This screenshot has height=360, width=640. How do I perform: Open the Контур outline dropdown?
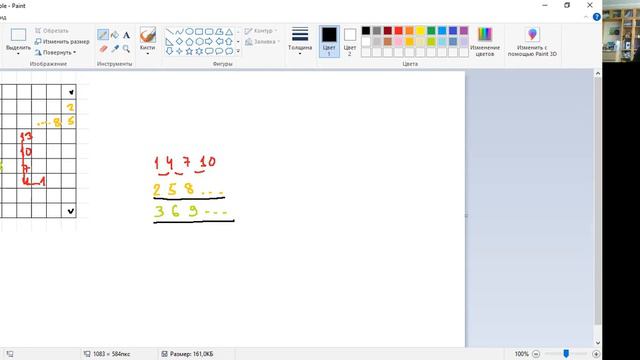click(261, 31)
